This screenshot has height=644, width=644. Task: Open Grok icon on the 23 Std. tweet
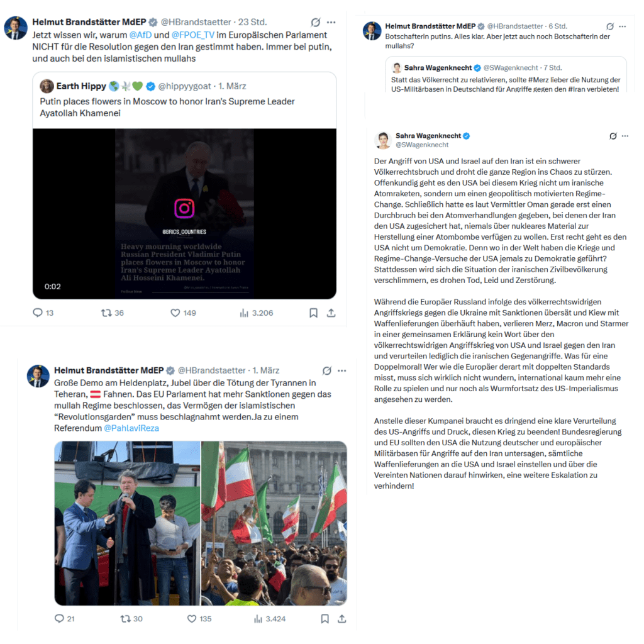[316, 22]
